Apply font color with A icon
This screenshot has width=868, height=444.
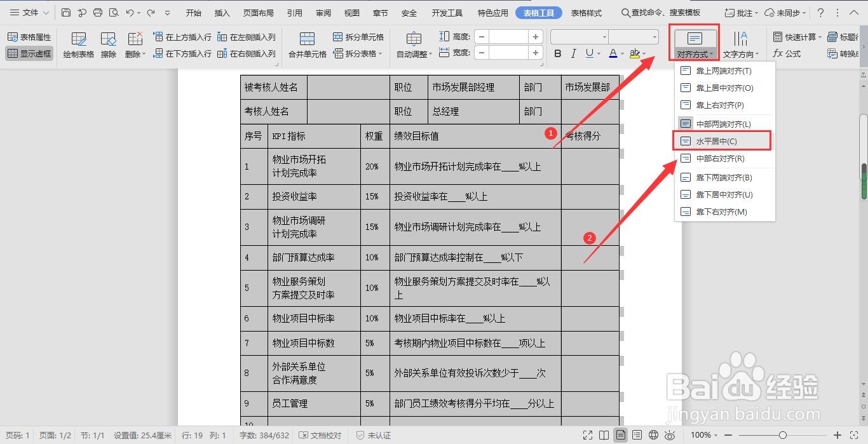pos(613,54)
